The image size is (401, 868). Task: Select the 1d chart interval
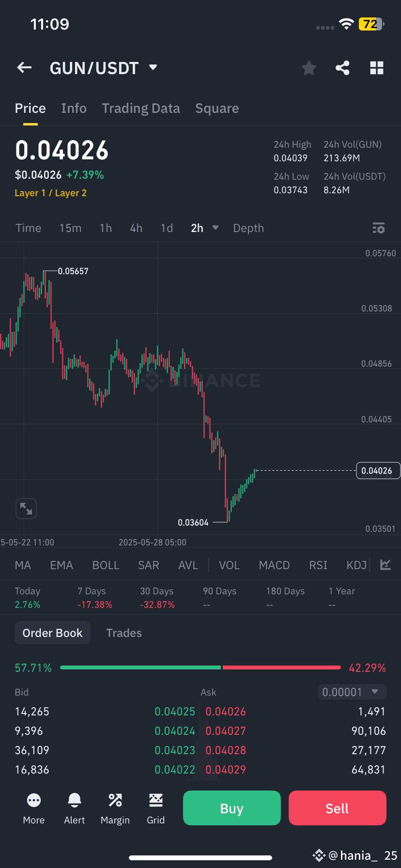tap(167, 228)
